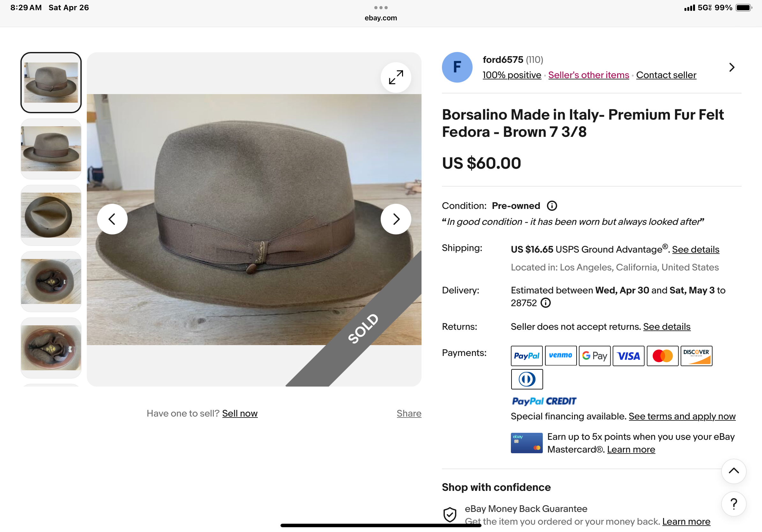
Task: Open Seller's other items link
Action: pos(588,75)
